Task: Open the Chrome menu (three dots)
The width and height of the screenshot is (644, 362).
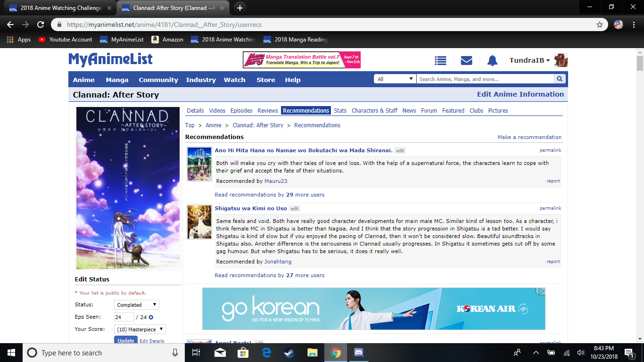Action: click(x=634, y=25)
